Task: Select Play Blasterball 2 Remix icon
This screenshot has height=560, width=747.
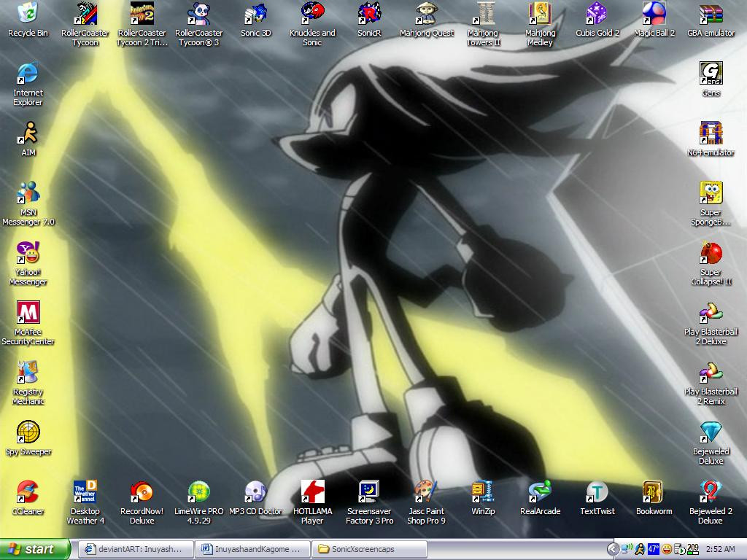Action: coord(711,373)
